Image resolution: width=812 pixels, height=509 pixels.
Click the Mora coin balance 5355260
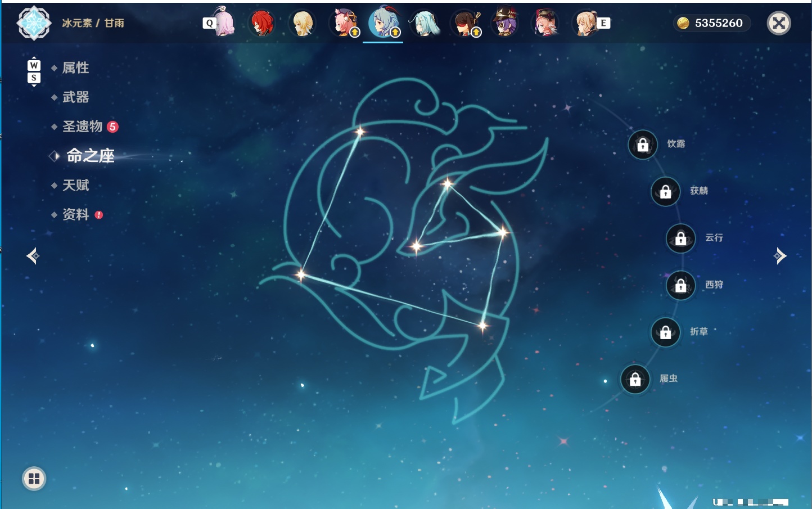[711, 23]
